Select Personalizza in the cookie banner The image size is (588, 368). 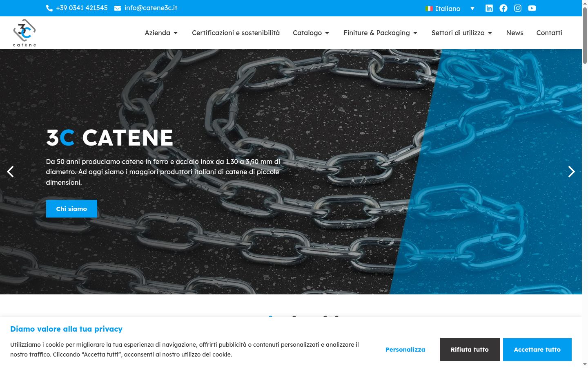[x=405, y=350]
